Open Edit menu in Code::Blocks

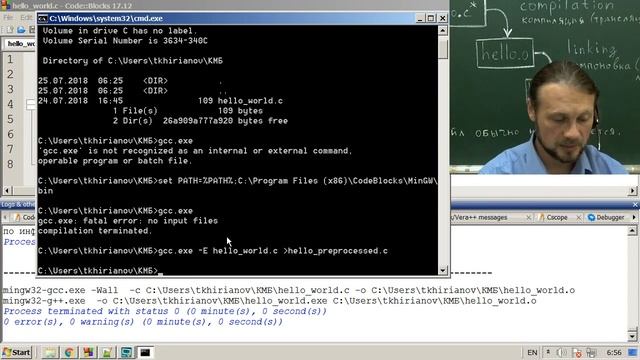[x=27, y=18]
